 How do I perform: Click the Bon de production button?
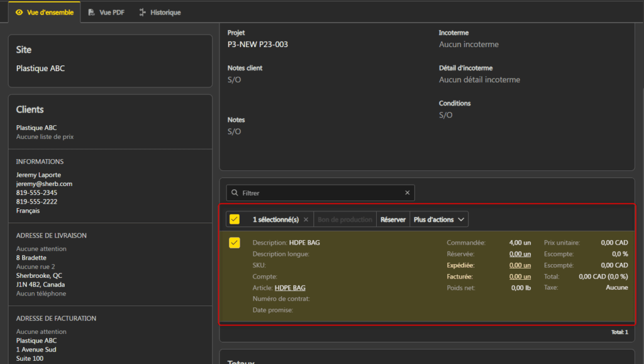(345, 219)
